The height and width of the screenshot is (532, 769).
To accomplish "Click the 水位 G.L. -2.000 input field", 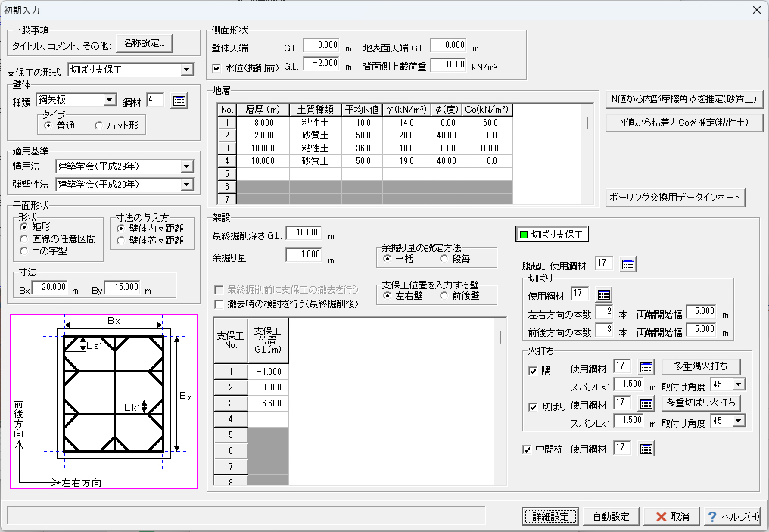I will click(321, 64).
